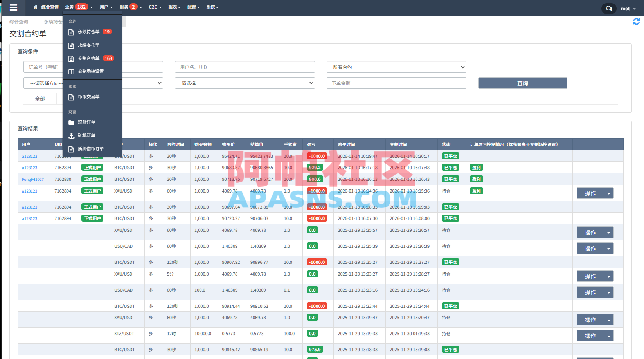Expand 操作 arrow for XAU/USD 16:14:36 row
Image resolution: width=644 pixels, height=359 pixels.
coord(609,193)
